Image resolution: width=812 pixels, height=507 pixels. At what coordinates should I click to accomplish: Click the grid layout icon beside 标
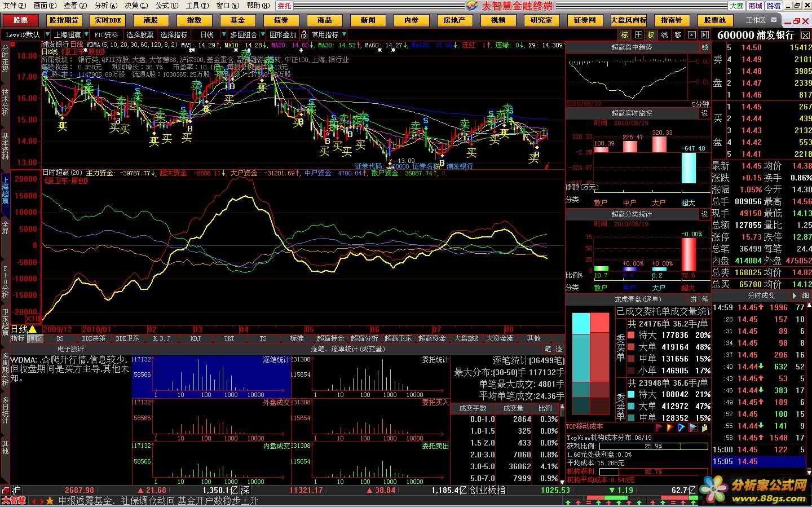click(x=638, y=35)
